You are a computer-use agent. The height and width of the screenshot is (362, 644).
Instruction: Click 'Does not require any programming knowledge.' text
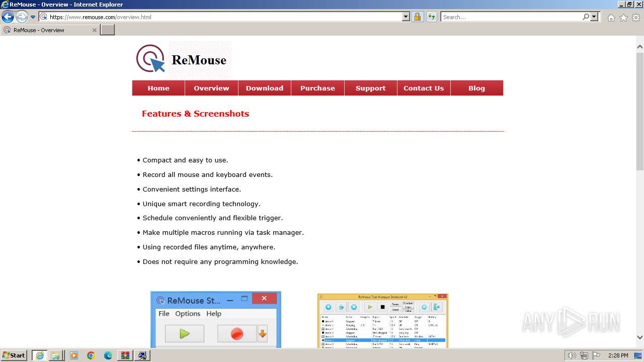[x=220, y=261]
